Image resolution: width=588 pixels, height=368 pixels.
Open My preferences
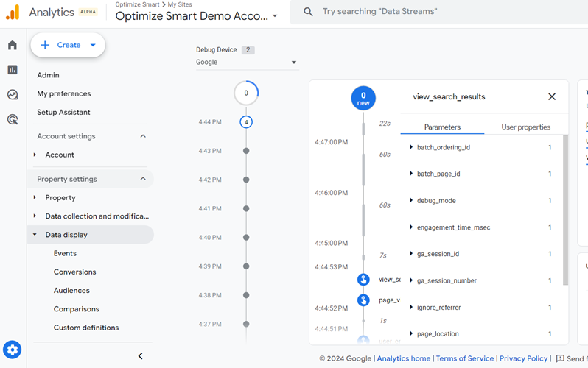64,93
